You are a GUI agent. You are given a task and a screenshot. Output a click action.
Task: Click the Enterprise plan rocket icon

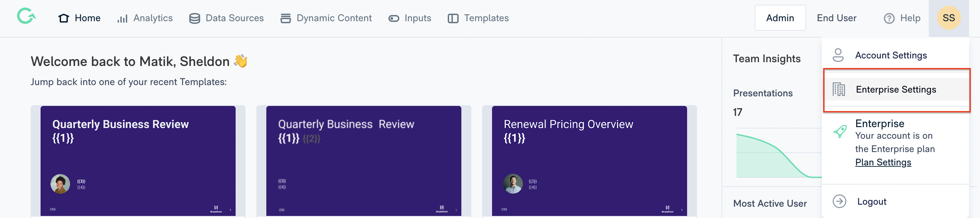(x=840, y=132)
